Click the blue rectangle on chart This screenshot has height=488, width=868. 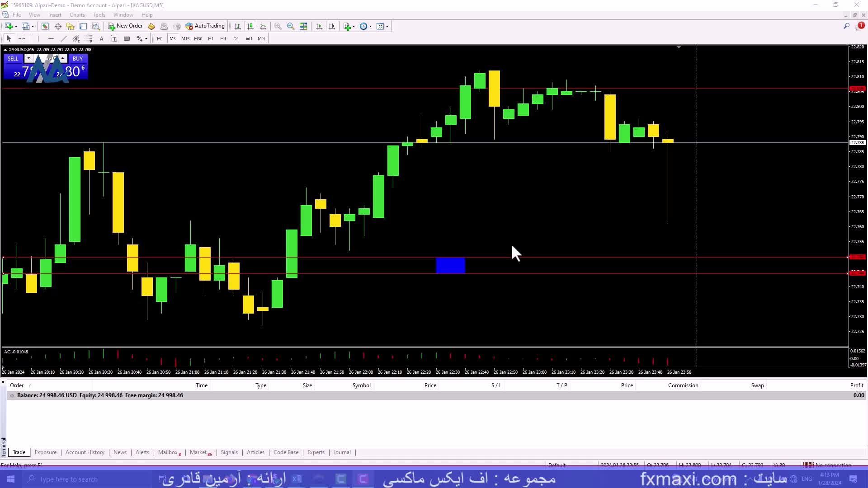[x=450, y=265]
